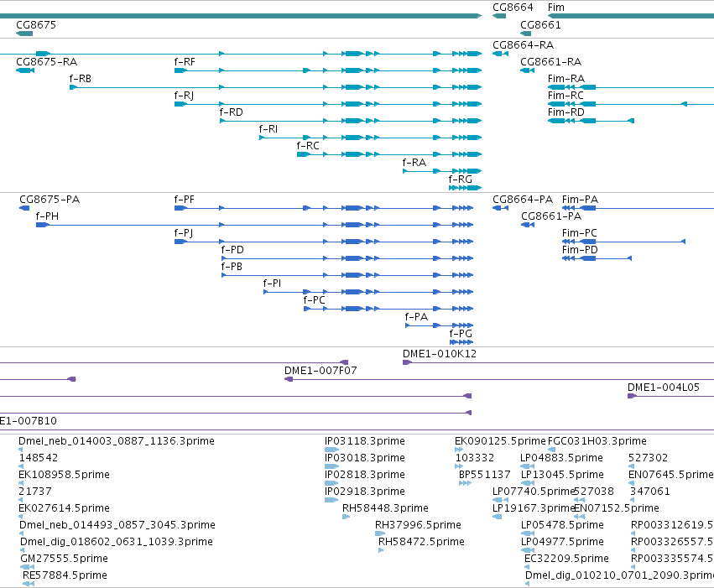Viewport: 714px width, 588px height.
Task: Click Fim-RD transcript label
Action: click(x=566, y=112)
